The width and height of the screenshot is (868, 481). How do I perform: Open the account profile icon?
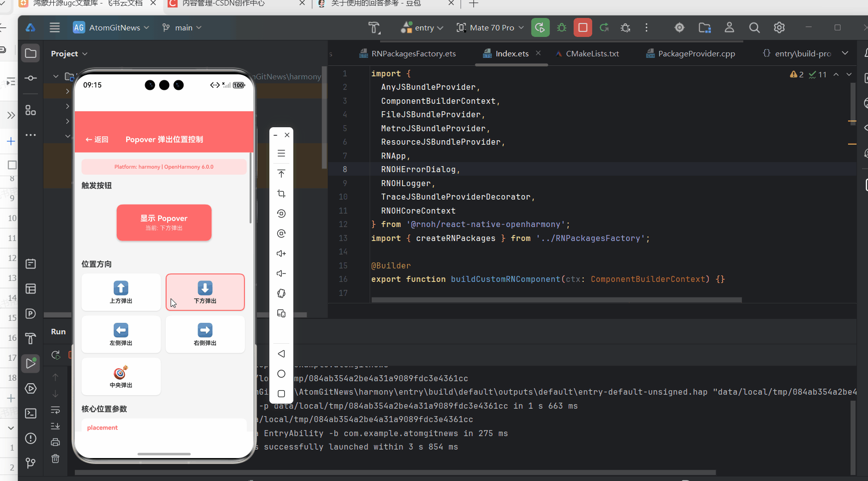729,27
